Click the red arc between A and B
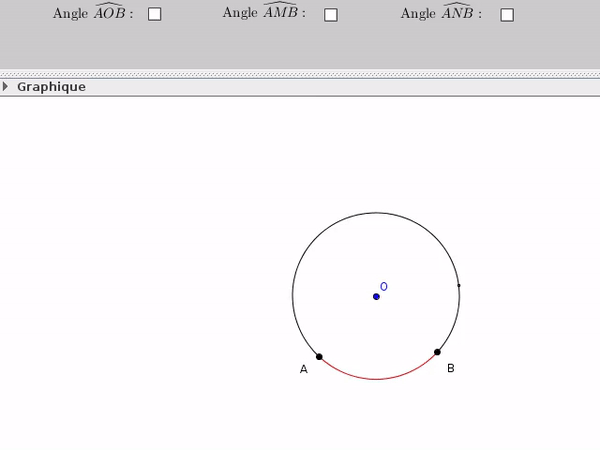The height and width of the screenshot is (450, 600). point(376,379)
